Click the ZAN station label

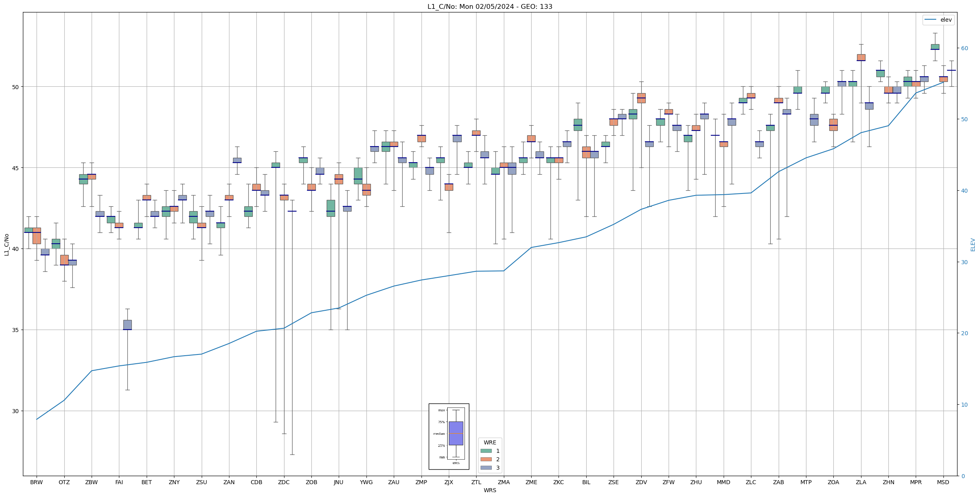(229, 482)
